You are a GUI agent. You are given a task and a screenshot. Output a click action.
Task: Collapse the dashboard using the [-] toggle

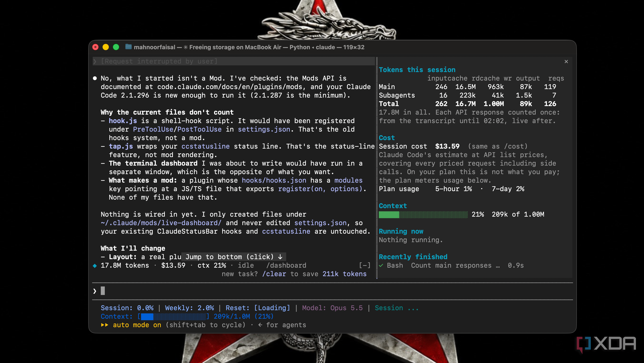pyautogui.click(x=365, y=265)
